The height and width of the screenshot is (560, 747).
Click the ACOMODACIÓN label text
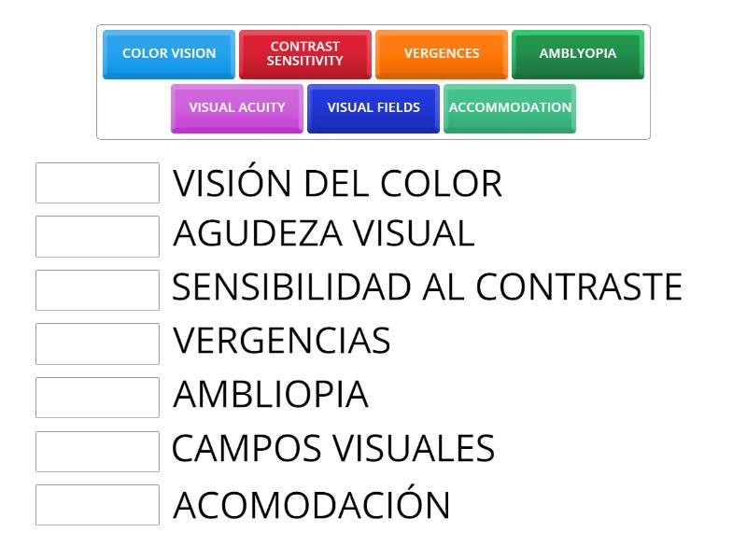(313, 503)
